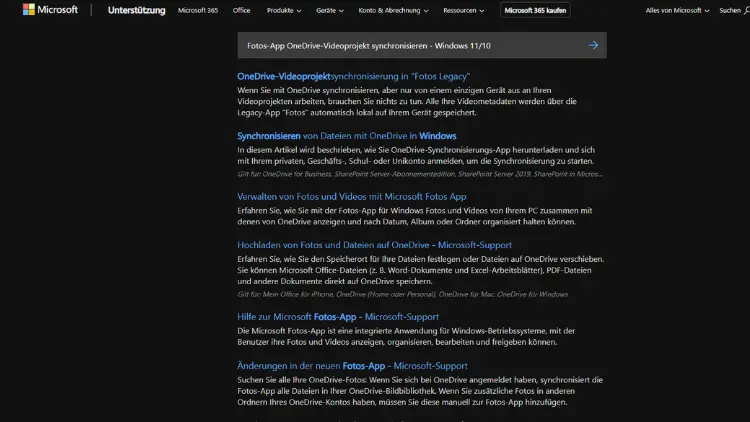750x422 pixels.
Task: Open Hochladen von Fotos und Dateien auf OneDrive
Action: [375, 245]
